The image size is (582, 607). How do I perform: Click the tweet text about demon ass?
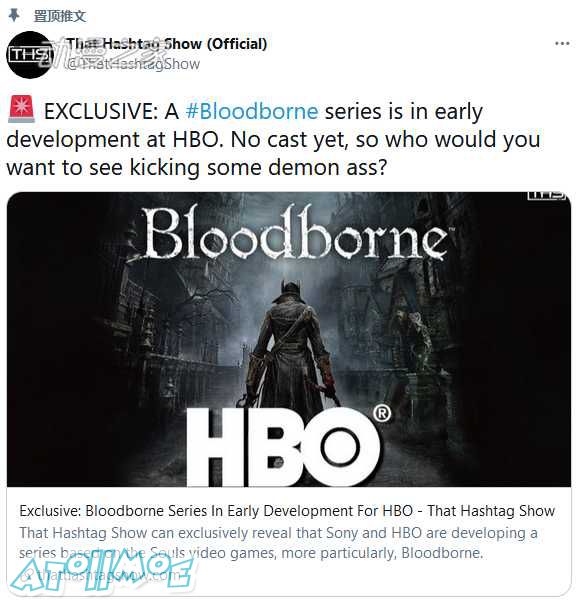[x=273, y=139]
